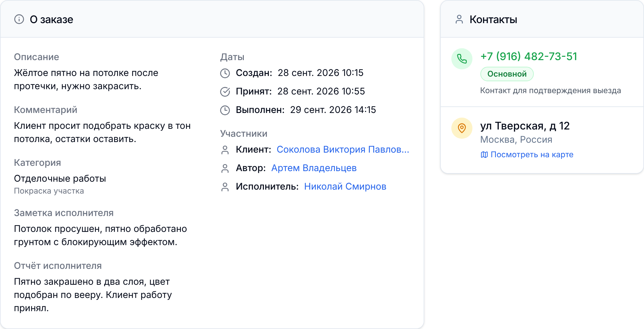Click the checkmark icon beside «Принят»
644x329 pixels.
coord(225,91)
